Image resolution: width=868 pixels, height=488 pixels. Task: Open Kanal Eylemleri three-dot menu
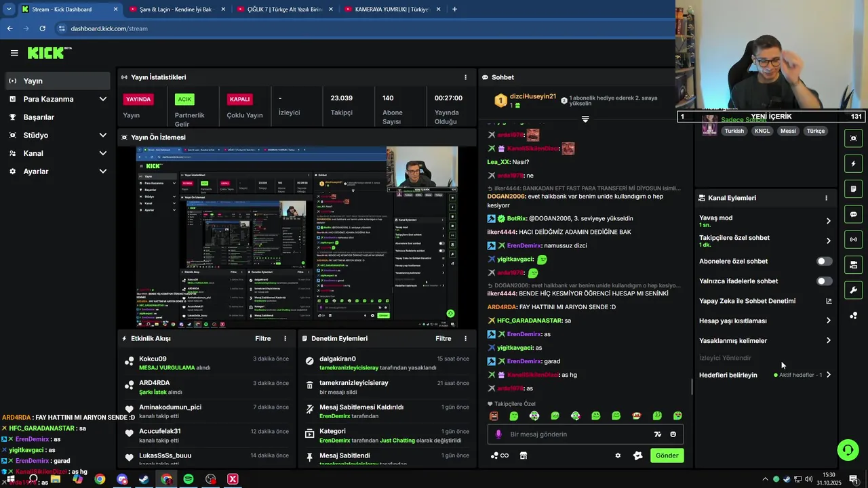point(826,198)
